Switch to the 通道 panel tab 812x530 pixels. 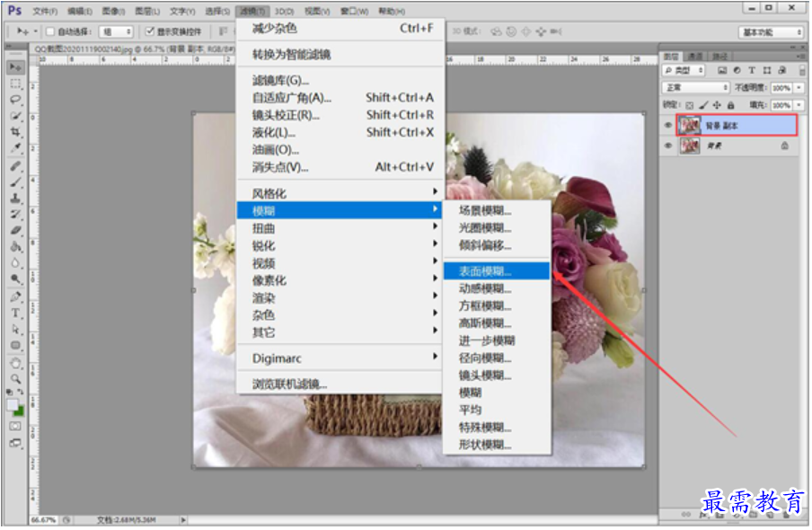(695, 56)
